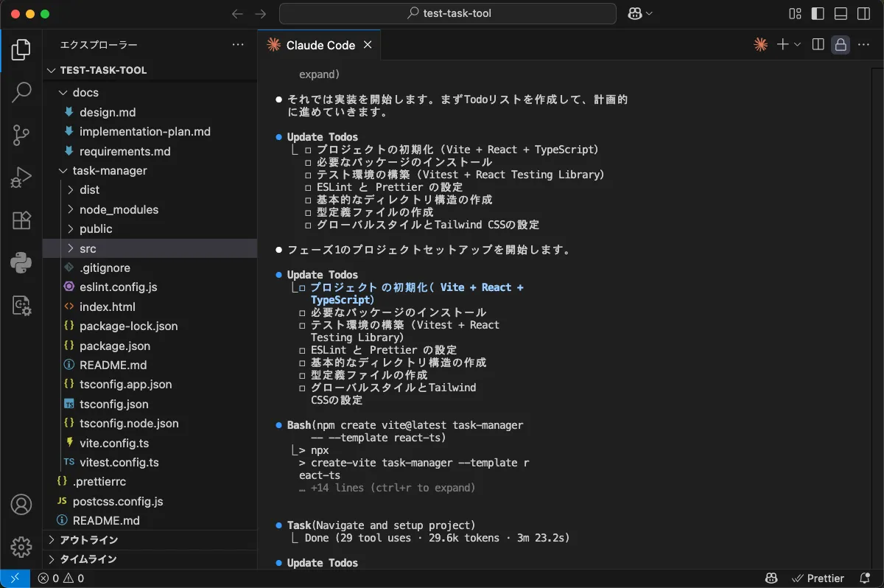This screenshot has height=588, width=884.
Task: Expand the アウトライン section
Action: 88,540
